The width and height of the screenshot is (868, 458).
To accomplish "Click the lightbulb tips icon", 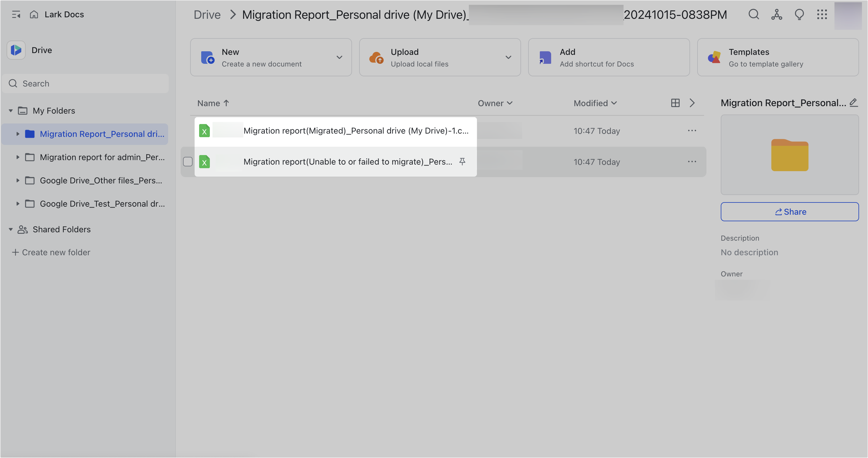I will [799, 15].
